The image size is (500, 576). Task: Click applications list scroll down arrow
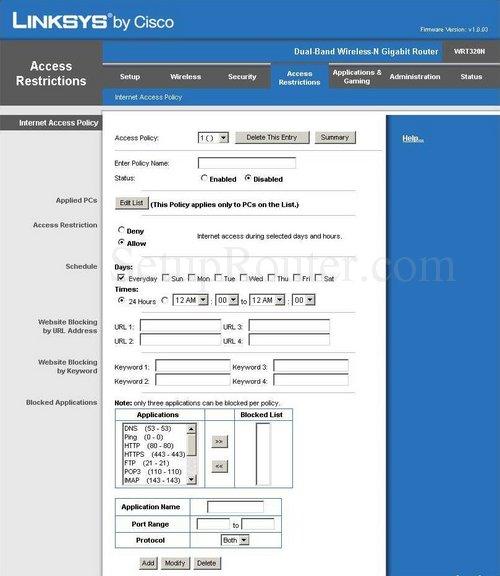(191, 479)
